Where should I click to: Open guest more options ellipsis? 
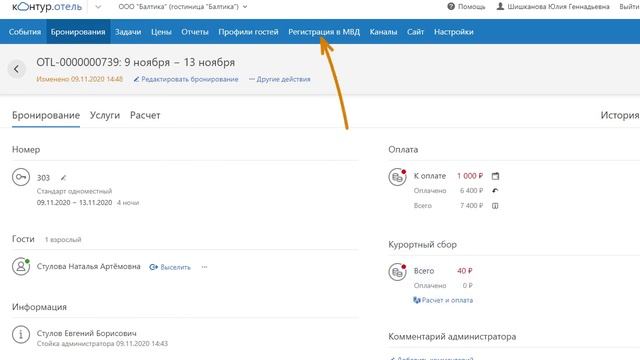tap(204, 267)
